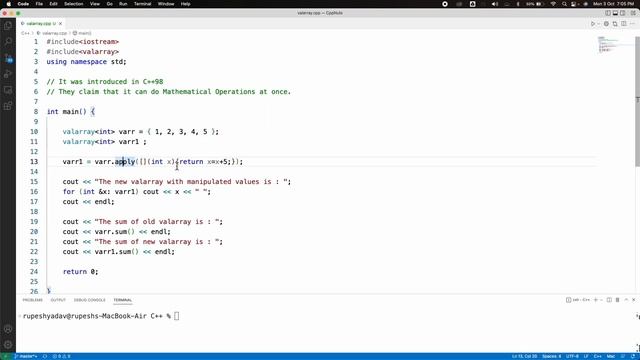Open the Remote Explorer view icon
The height and width of the screenshot is (360, 640).
point(8,90)
